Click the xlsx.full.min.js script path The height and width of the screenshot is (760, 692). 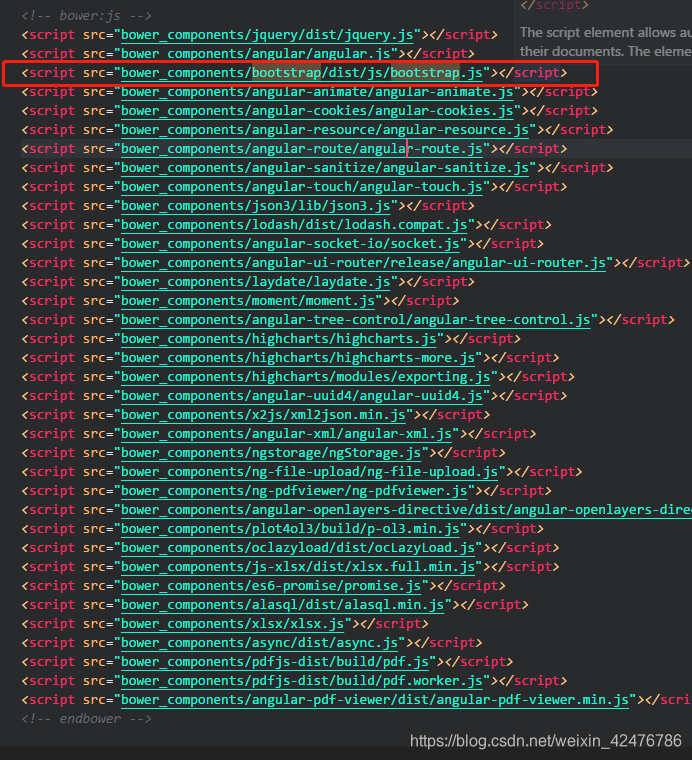[x=298, y=567]
